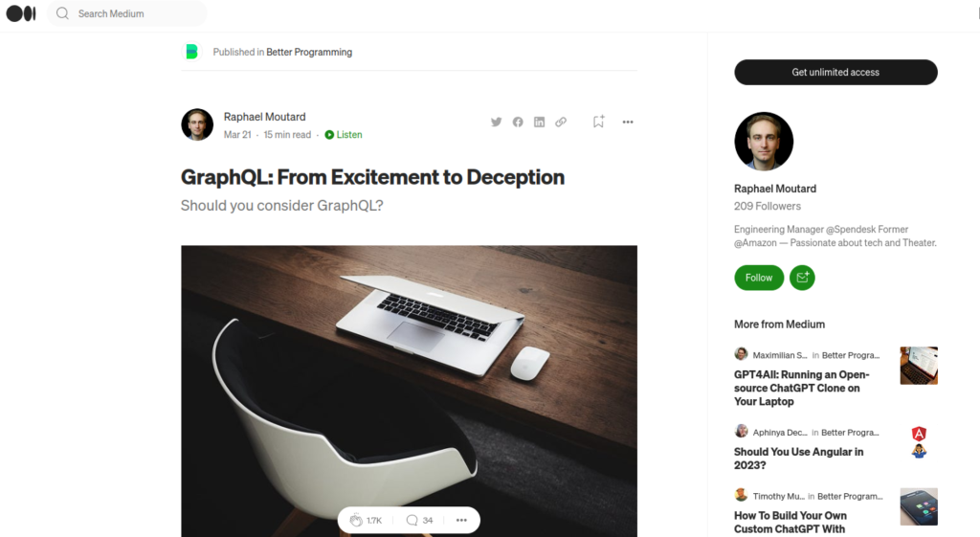Viewport: 980px width, 537px height.
Task: Share article on LinkedIn icon
Action: tap(540, 122)
